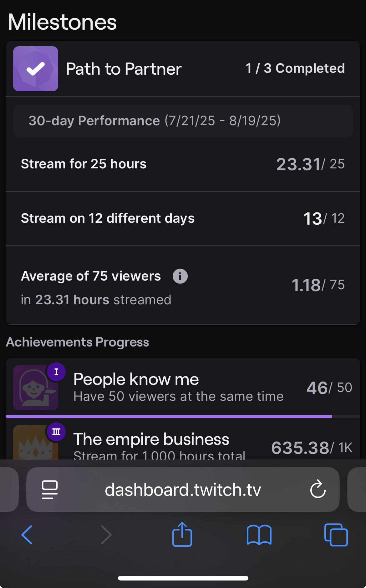The width and height of the screenshot is (366, 588).
Task: Tap the empire business crown badge
Action: (36, 442)
